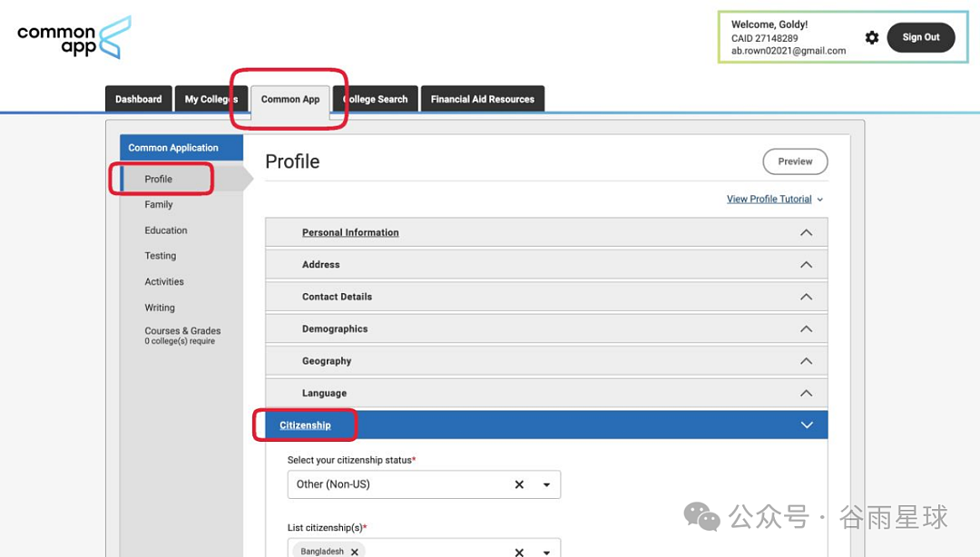Open the List citizenship(s) dropdown arrow
Screen dimensions: 980x557
tap(546, 552)
